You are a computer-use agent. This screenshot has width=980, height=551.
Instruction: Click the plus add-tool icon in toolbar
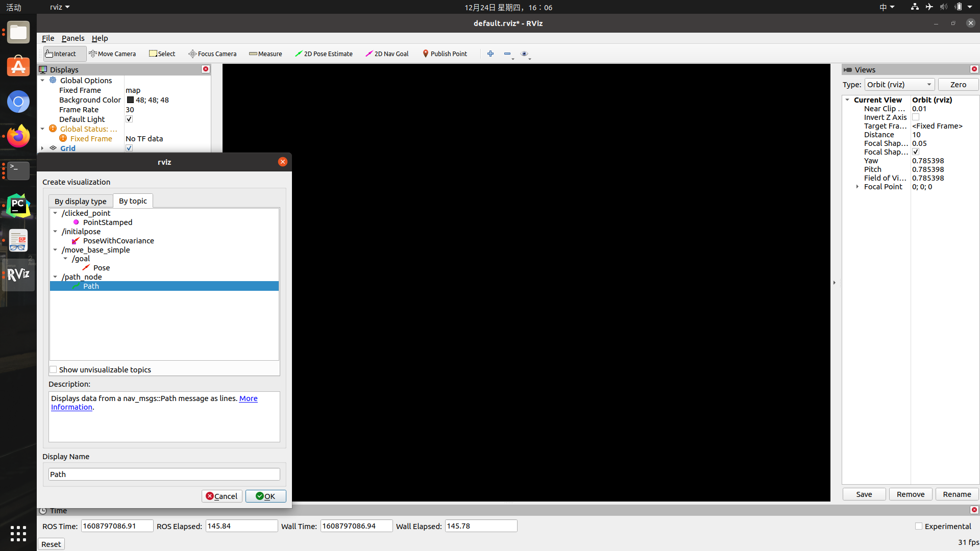click(x=491, y=54)
